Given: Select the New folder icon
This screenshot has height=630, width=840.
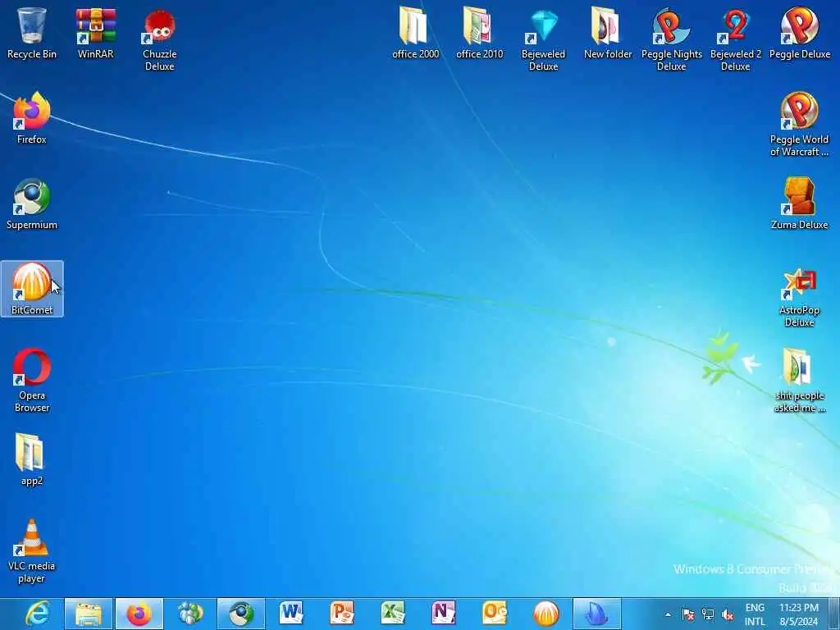Looking at the screenshot, I should click(x=608, y=33).
